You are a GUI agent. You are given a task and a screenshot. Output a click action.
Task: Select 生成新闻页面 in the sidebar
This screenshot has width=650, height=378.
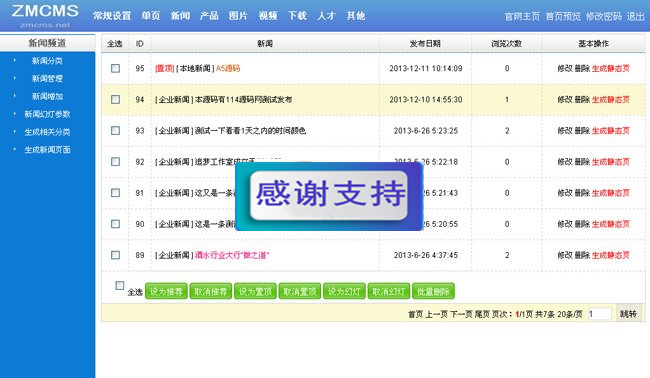point(47,150)
